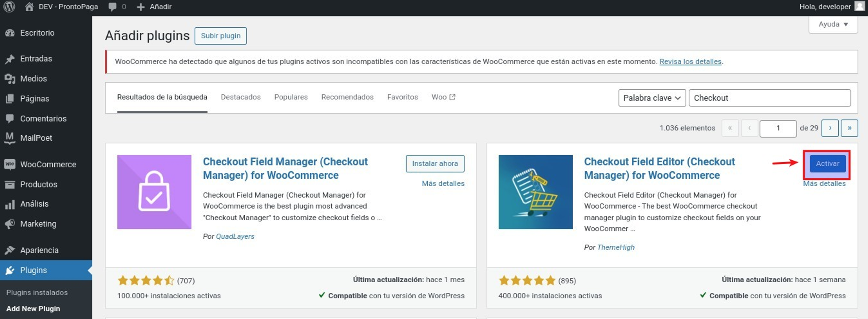Open the Productos menu icon
The width and height of the screenshot is (868, 319).
10,185
